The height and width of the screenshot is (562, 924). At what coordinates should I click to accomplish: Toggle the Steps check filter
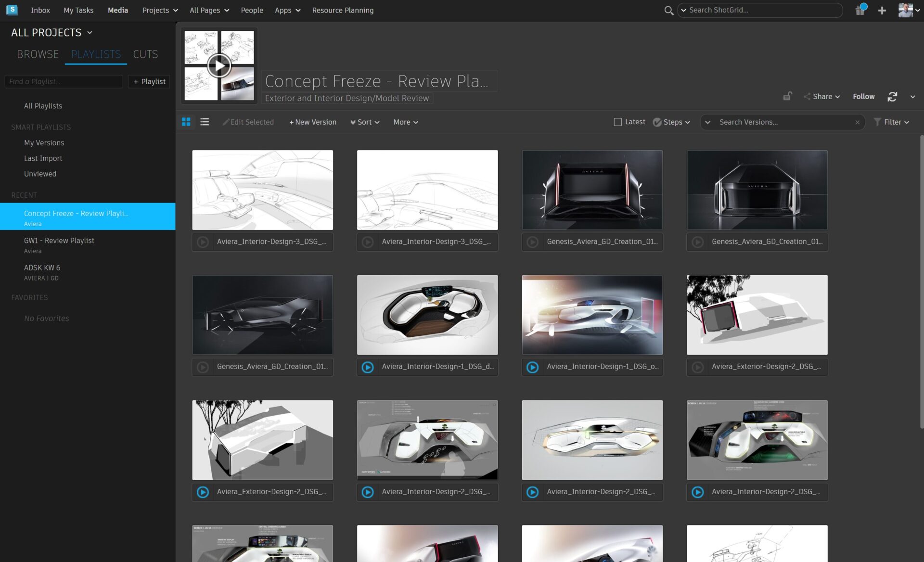click(657, 122)
